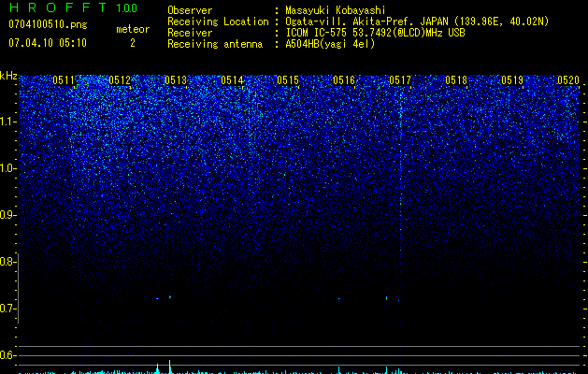This screenshot has height=374, width=588.
Task: Select observer name Masayuki Kobayashi
Action: pos(336,10)
